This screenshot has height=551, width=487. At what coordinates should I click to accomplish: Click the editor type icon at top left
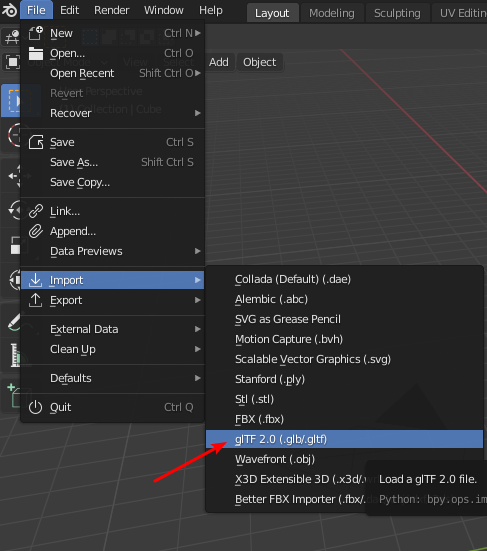tap(11, 37)
